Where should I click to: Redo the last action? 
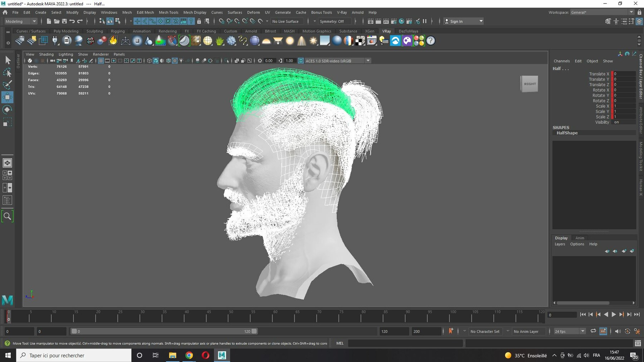coord(80,21)
